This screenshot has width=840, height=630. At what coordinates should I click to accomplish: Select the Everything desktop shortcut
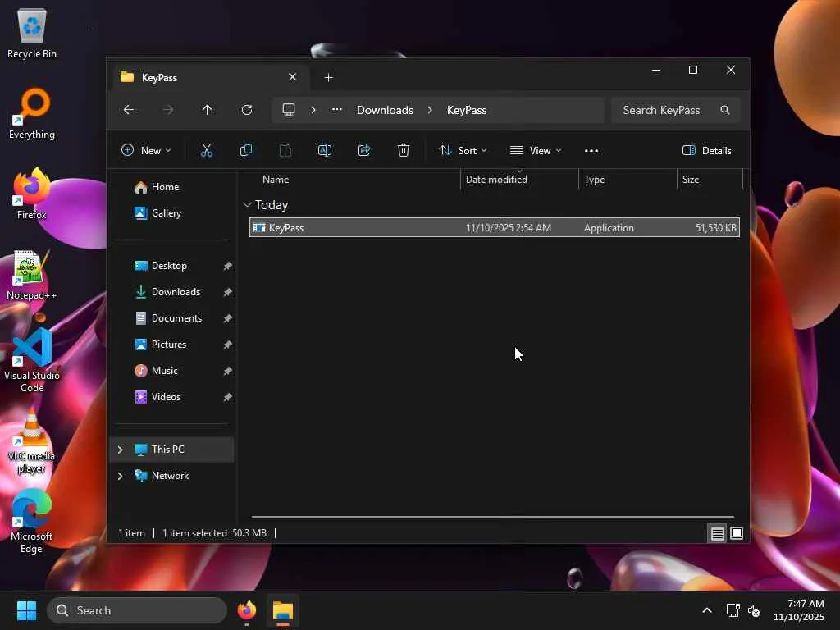pyautogui.click(x=32, y=114)
